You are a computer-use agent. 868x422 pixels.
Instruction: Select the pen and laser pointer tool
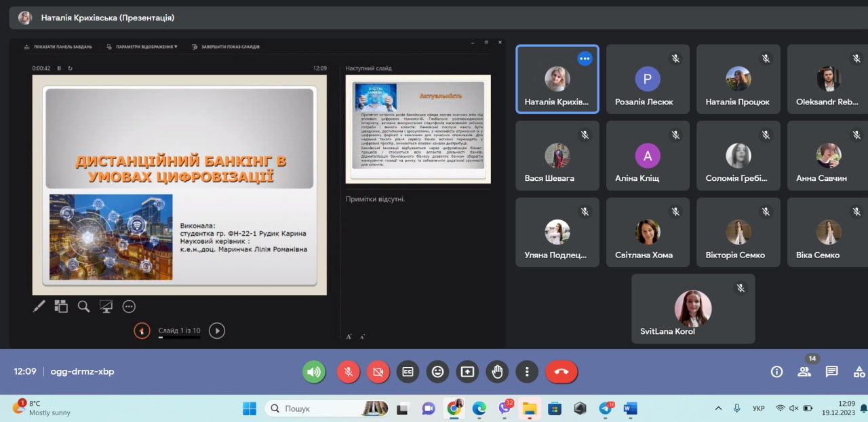tap(39, 306)
